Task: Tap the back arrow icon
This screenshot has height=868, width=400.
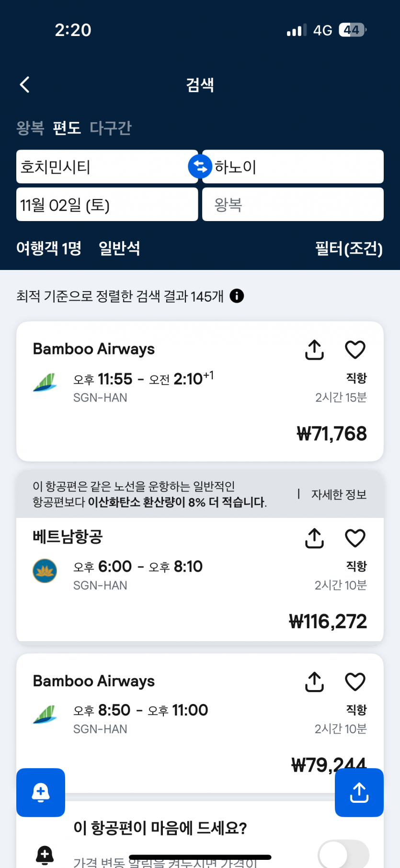Action: pyautogui.click(x=25, y=85)
